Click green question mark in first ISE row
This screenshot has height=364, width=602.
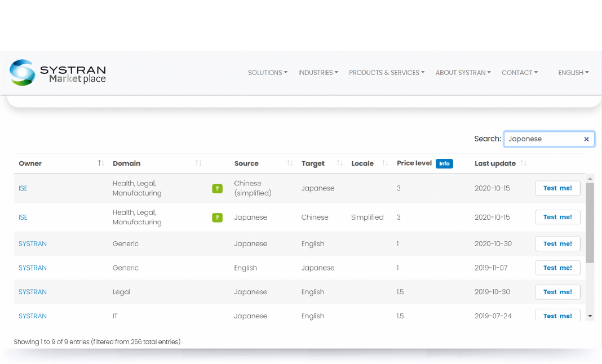pyautogui.click(x=217, y=189)
